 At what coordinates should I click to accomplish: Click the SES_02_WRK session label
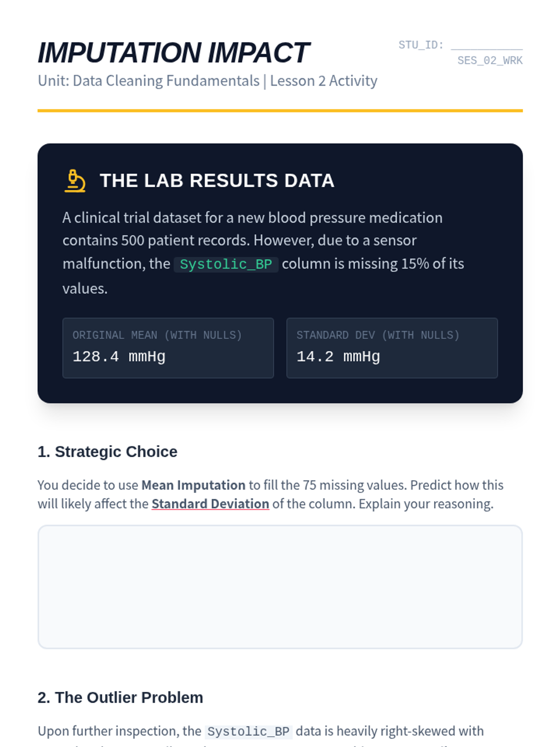[x=490, y=61]
